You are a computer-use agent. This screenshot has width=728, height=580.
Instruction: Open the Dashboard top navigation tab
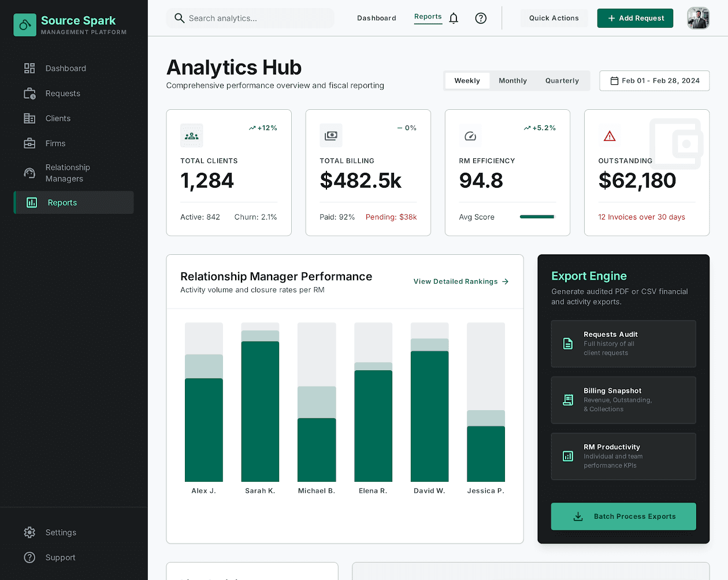377,18
